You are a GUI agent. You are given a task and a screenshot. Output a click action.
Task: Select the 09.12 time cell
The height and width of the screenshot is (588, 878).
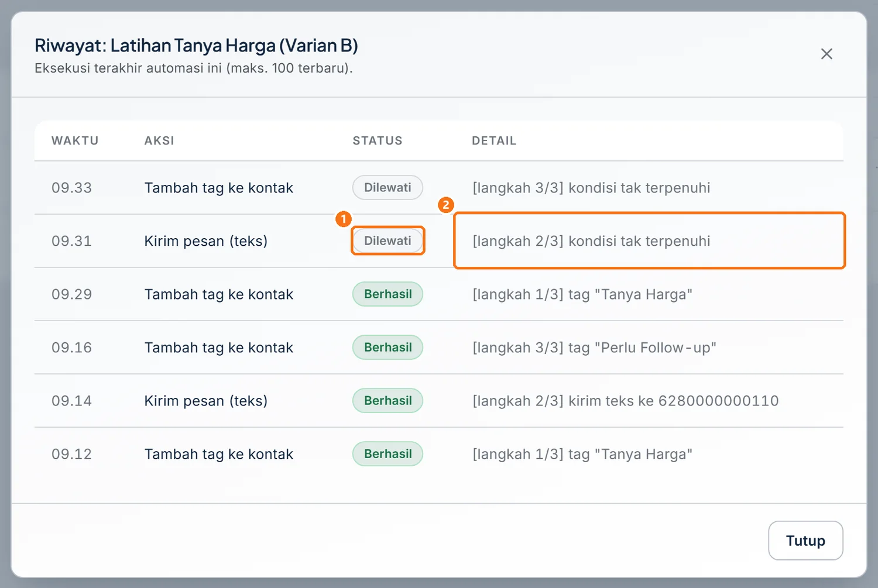71,454
